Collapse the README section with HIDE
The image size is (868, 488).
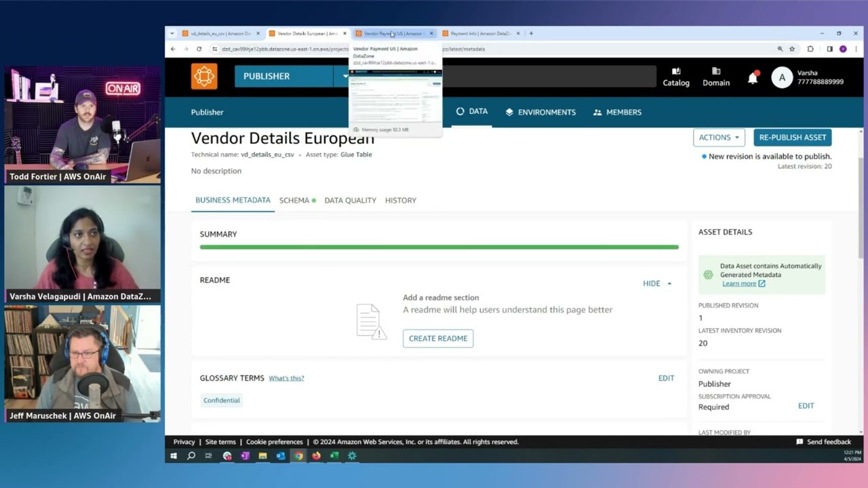pyautogui.click(x=657, y=283)
